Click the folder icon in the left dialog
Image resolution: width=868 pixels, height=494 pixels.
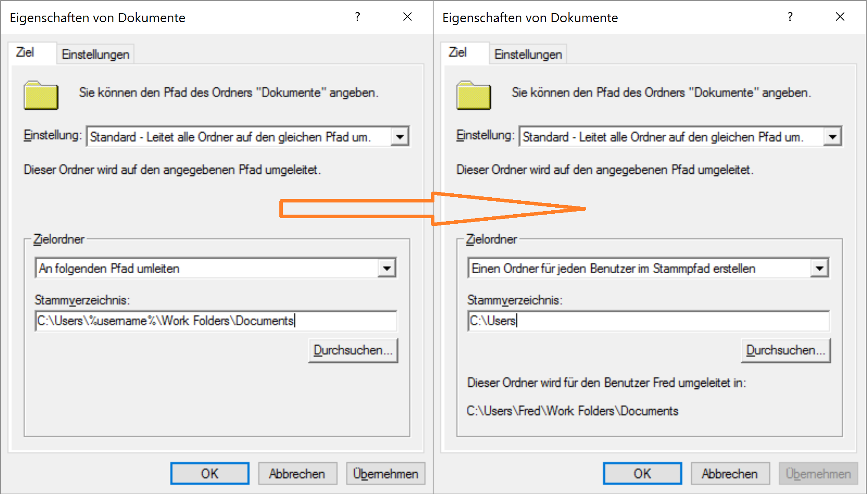[41, 95]
